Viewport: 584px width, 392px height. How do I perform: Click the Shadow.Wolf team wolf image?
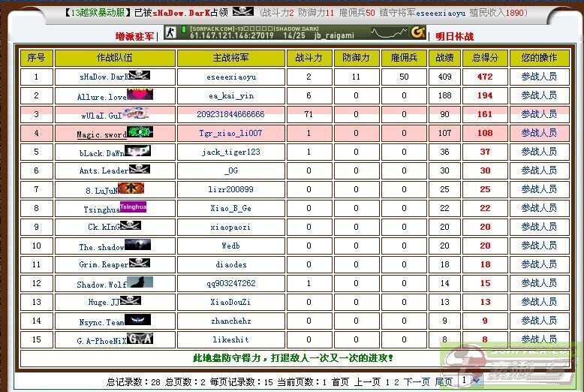[x=140, y=282]
